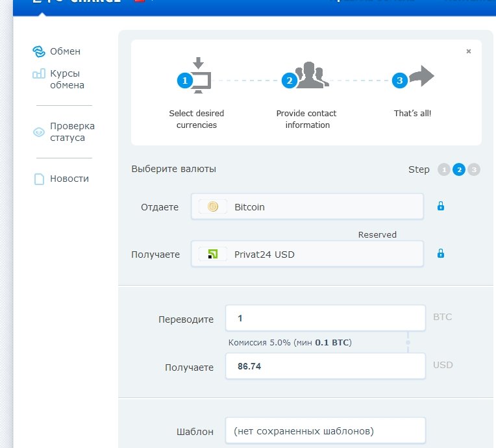Select Step indicator 2
Screen dimensions: 496x448
[x=459, y=170]
